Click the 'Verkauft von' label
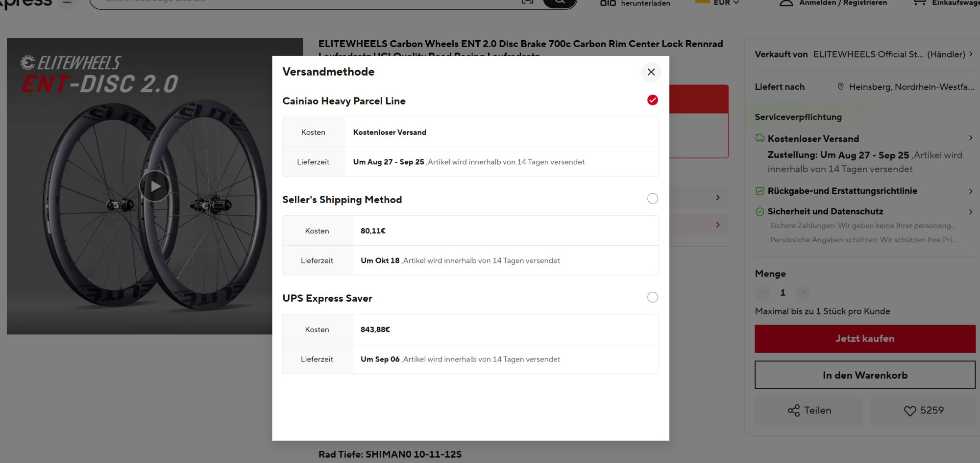Screen dimensions: 980x463 781,54
